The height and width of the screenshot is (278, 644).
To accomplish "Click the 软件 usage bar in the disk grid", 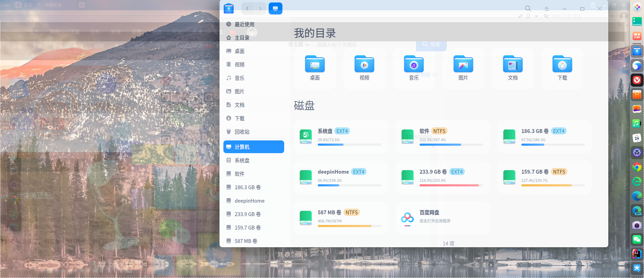I will pyautogui.click(x=451, y=145).
